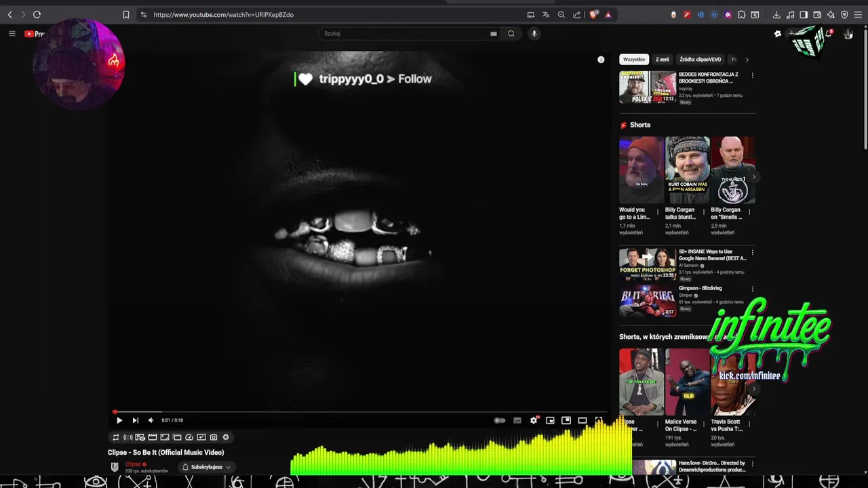Open options for Gimpson - Blitzkrieg video

[x=752, y=289]
